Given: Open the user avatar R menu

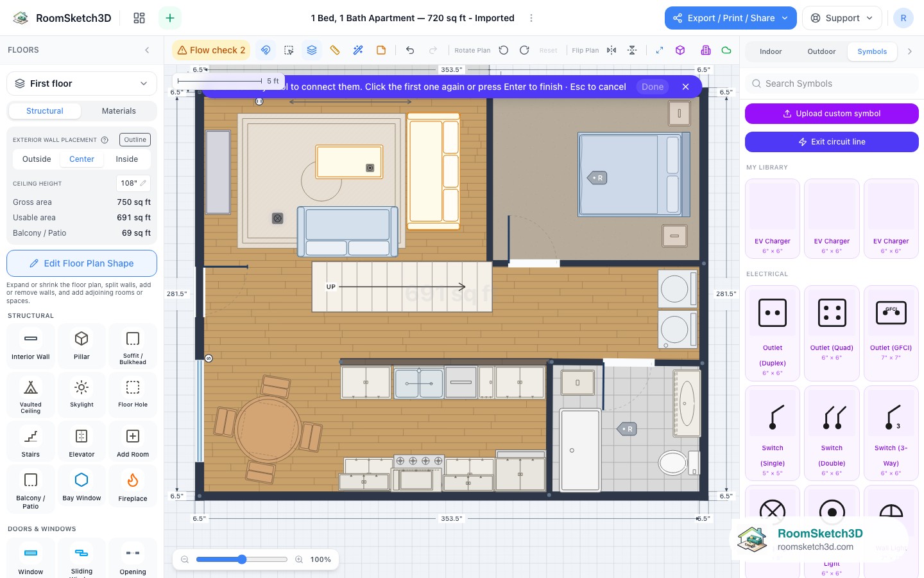Looking at the screenshot, I should (903, 18).
